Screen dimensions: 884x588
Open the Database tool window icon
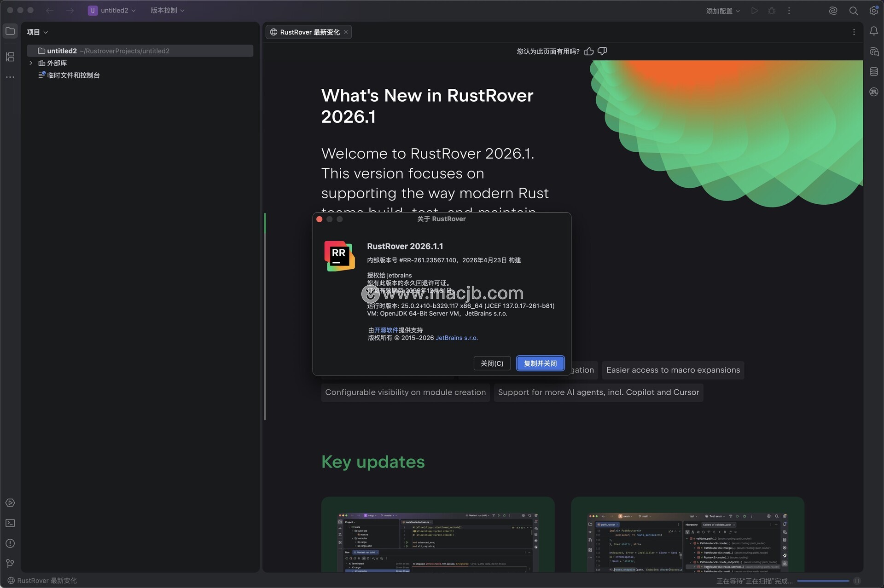(x=873, y=72)
